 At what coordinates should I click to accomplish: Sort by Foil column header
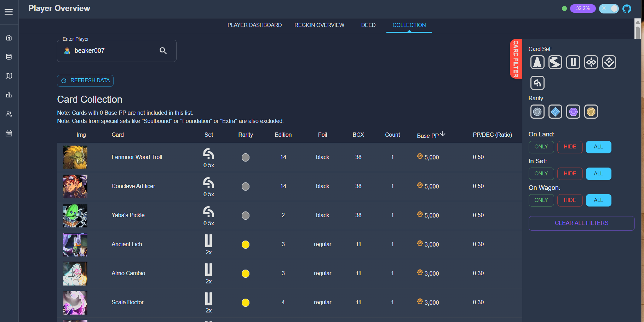coord(322,135)
